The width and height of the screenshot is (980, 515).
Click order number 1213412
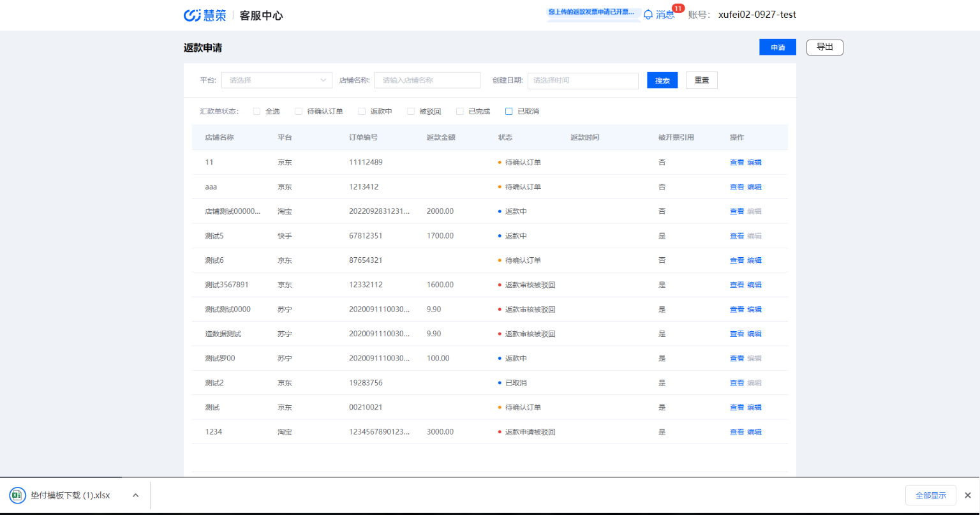point(364,187)
